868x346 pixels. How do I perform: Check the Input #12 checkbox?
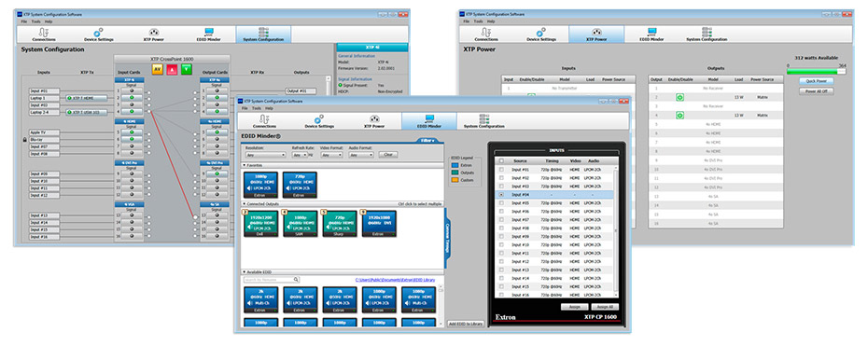[x=501, y=261]
